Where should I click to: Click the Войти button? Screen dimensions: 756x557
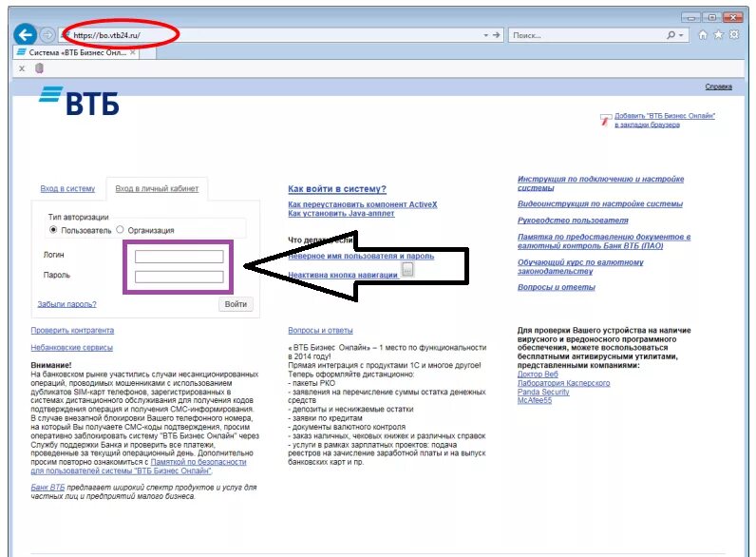pyautogui.click(x=236, y=304)
